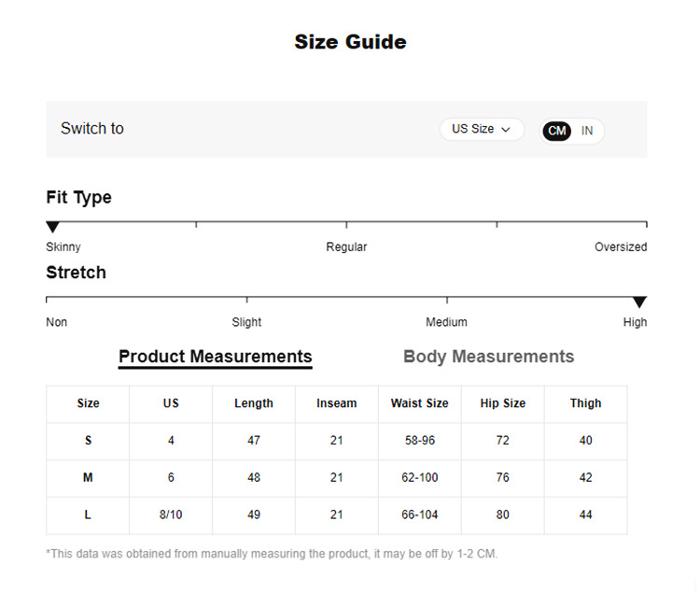Open the Product Measurements tab

click(216, 357)
